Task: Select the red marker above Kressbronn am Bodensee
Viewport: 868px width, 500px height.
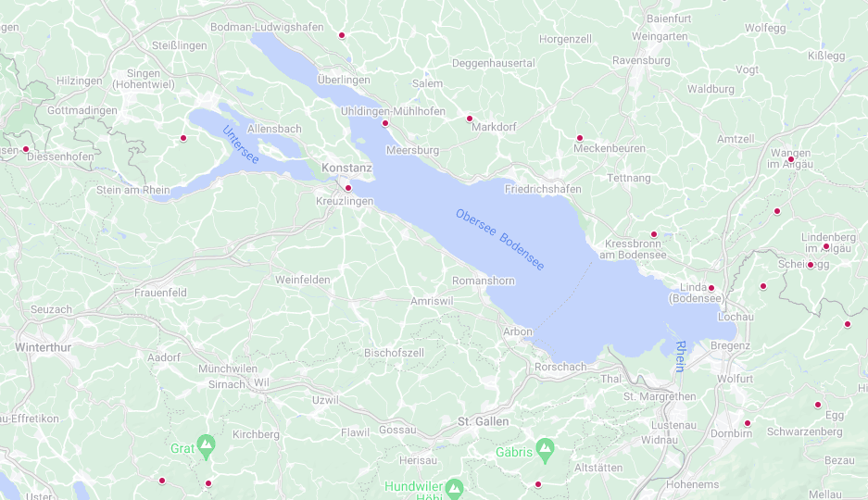Action: coord(654,234)
